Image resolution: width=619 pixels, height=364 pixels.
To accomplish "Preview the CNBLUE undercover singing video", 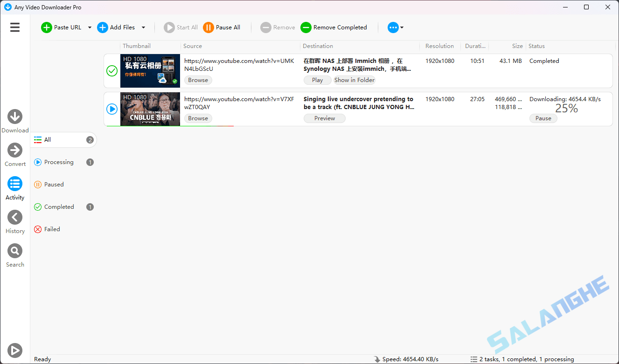I will 324,118.
